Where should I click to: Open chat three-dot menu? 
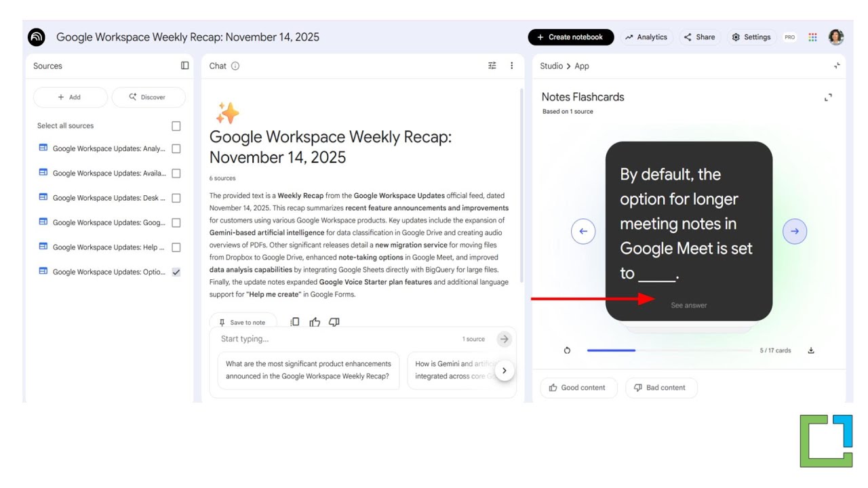(x=511, y=66)
